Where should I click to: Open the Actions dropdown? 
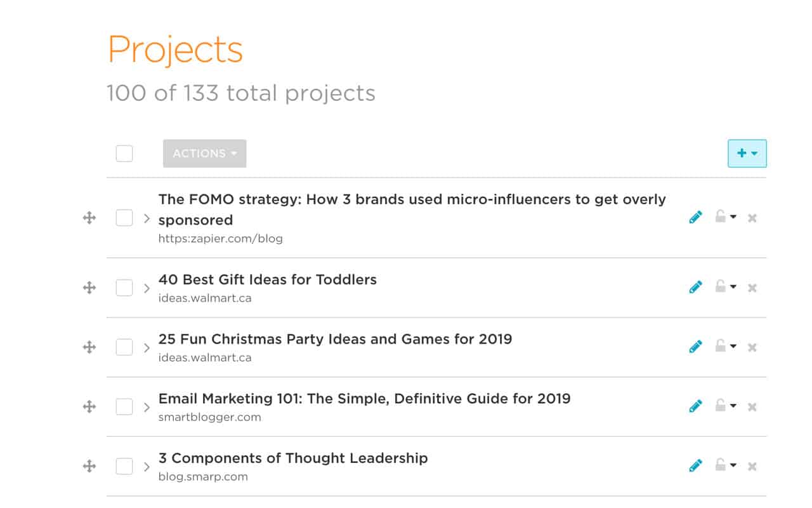click(204, 153)
